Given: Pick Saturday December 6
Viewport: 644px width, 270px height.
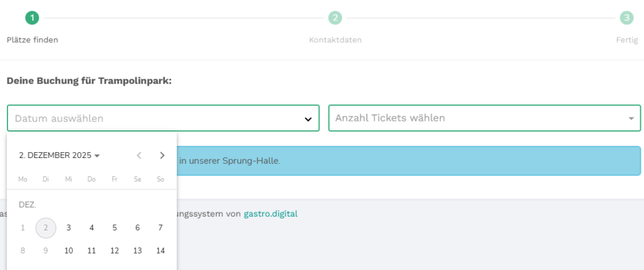Looking at the screenshot, I should tap(138, 228).
